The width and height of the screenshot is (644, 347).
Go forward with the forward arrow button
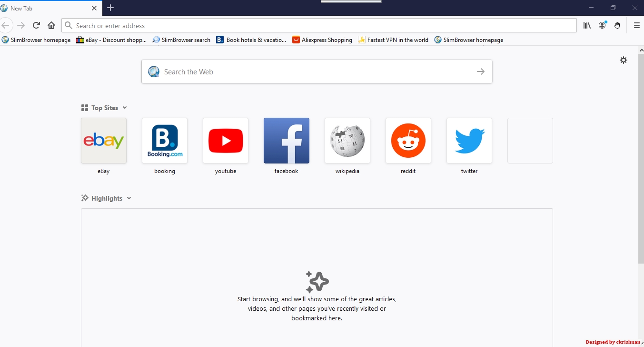(20, 25)
